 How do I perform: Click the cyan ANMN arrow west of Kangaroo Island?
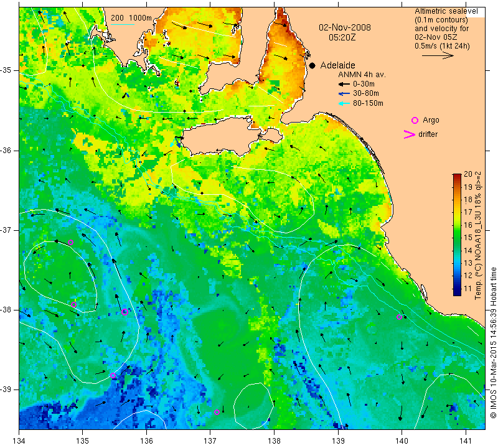coord(172,144)
